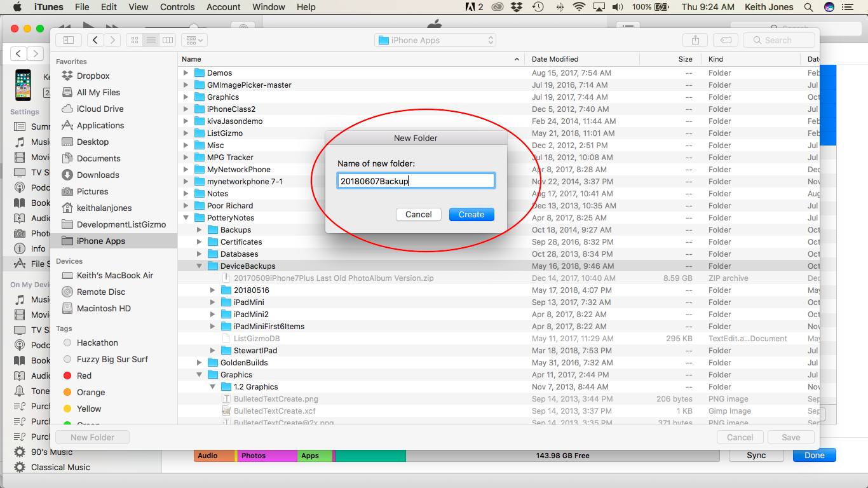868x488 pixels.
Task: Click the Time Machine menu bar icon
Action: (x=538, y=7)
